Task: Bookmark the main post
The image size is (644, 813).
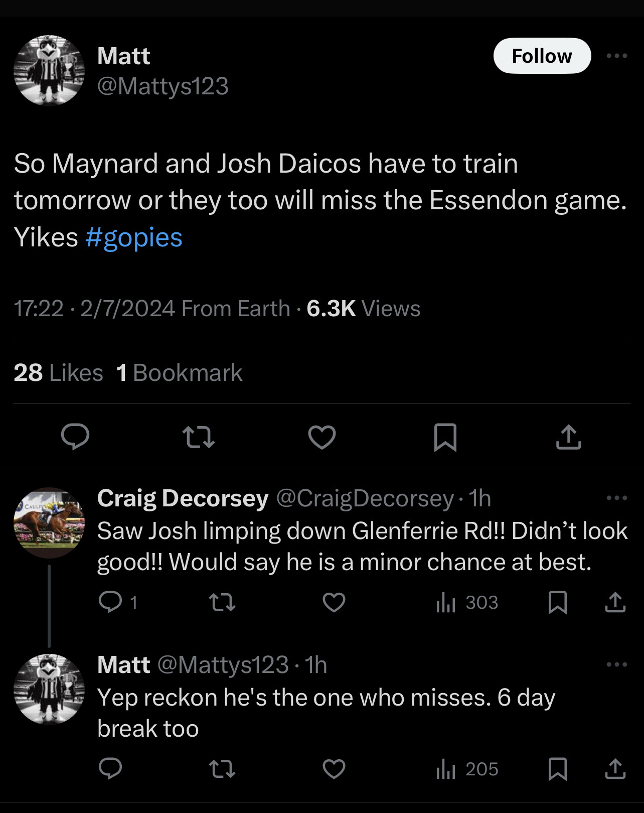Action: tap(445, 436)
